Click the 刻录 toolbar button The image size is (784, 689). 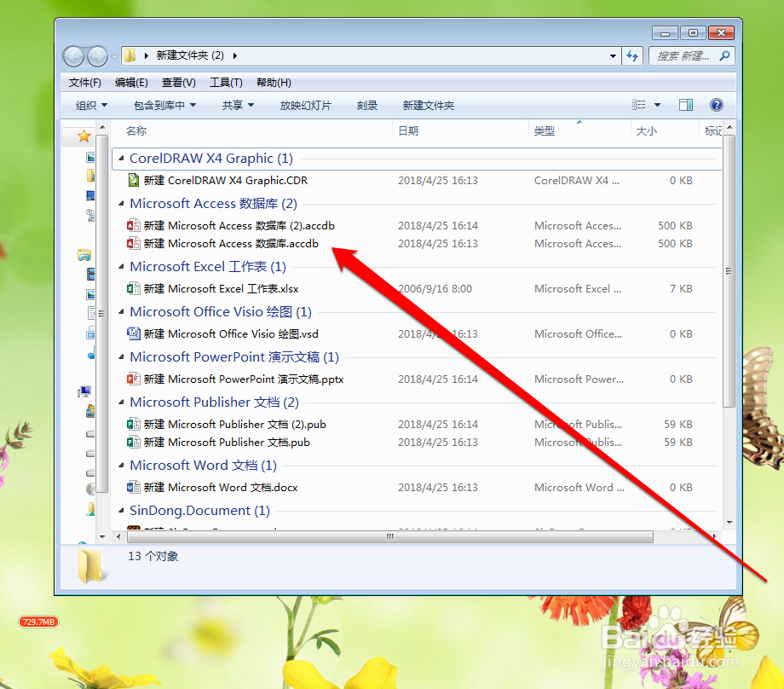(367, 105)
